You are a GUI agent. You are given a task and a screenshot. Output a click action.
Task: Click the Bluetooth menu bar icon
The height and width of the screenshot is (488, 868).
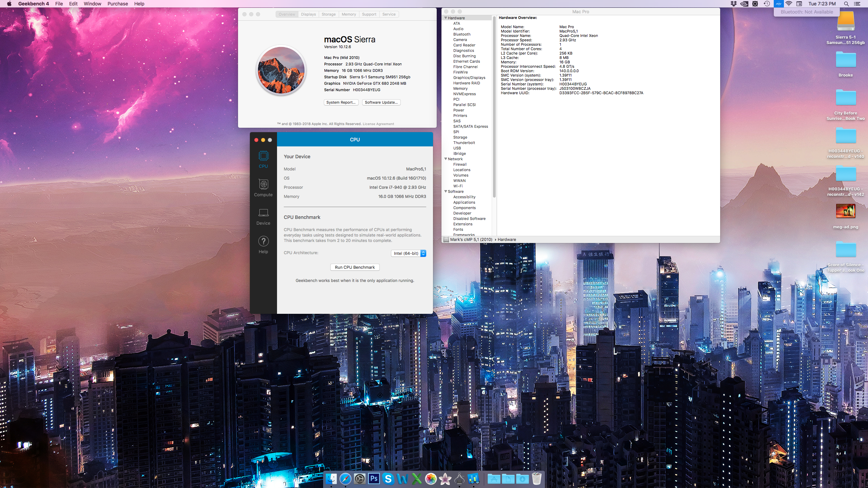click(x=778, y=4)
